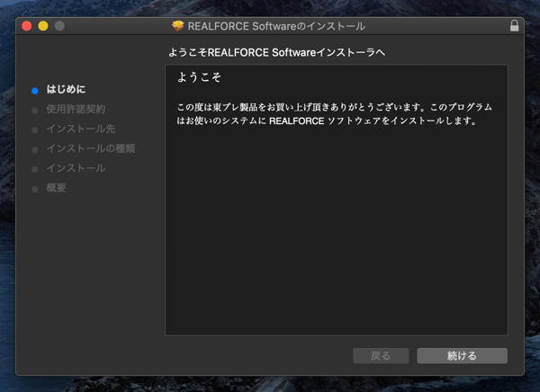Click the 続ける continue button
Image resolution: width=540 pixels, height=392 pixels.
[x=462, y=355]
